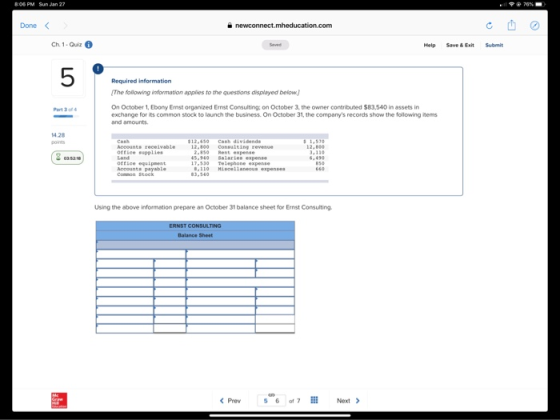
Task: Click question 6 in the page box
Action: pos(277,401)
